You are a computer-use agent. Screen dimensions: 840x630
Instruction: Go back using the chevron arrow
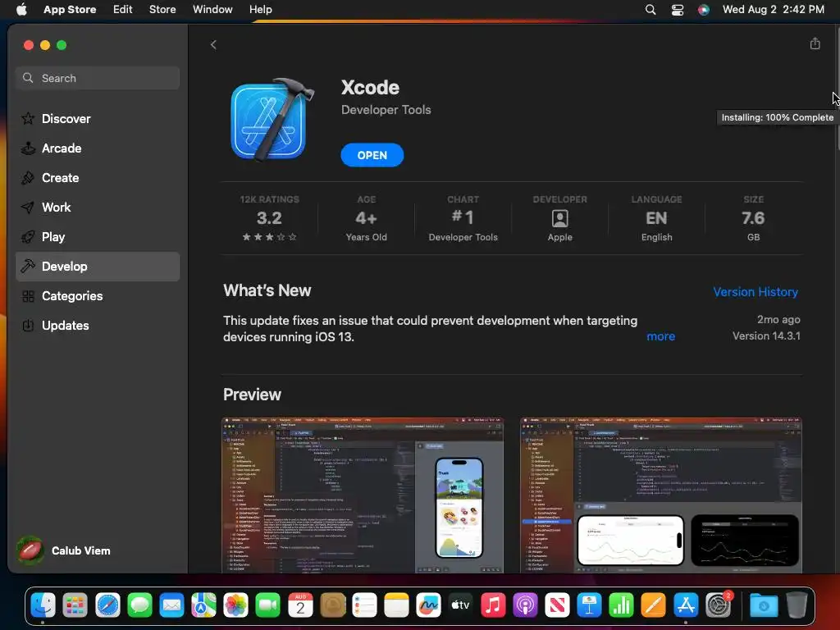pos(213,44)
